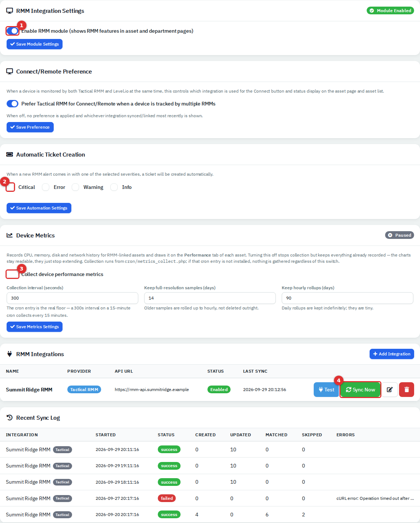
Task: Click Save Module Settings button
Action: [35, 44]
